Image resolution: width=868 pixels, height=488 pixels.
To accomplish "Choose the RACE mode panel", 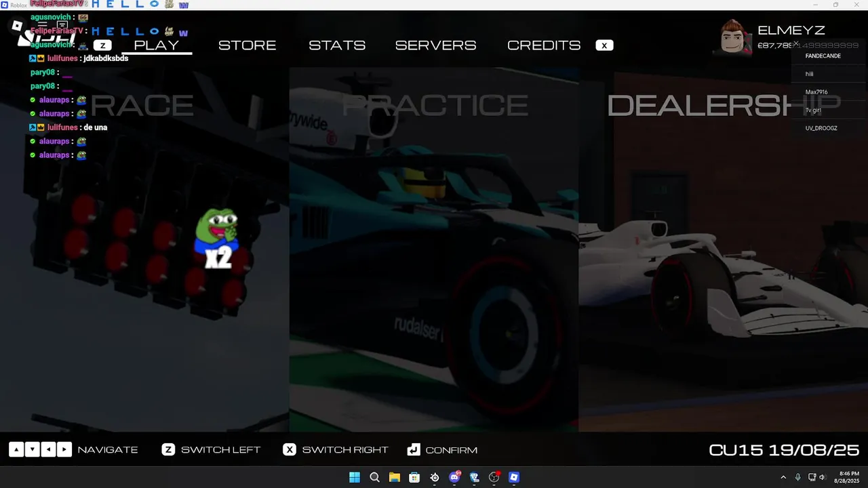I will tap(144, 249).
